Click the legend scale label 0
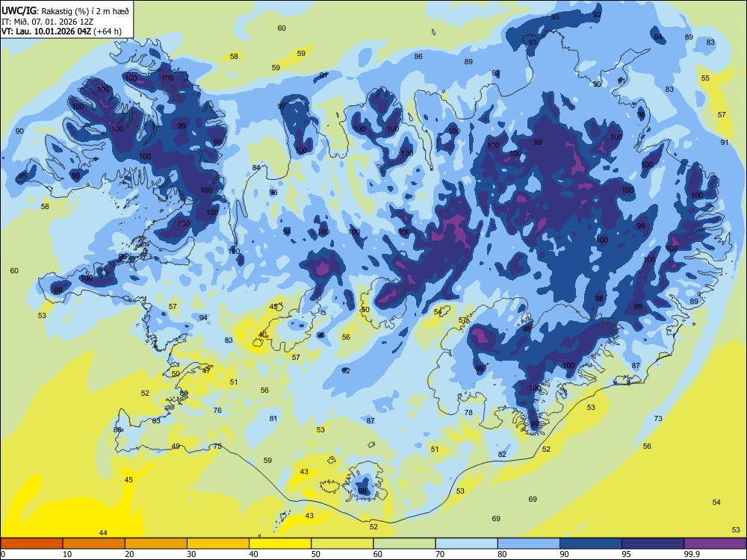The image size is (747, 560). [x=4, y=554]
